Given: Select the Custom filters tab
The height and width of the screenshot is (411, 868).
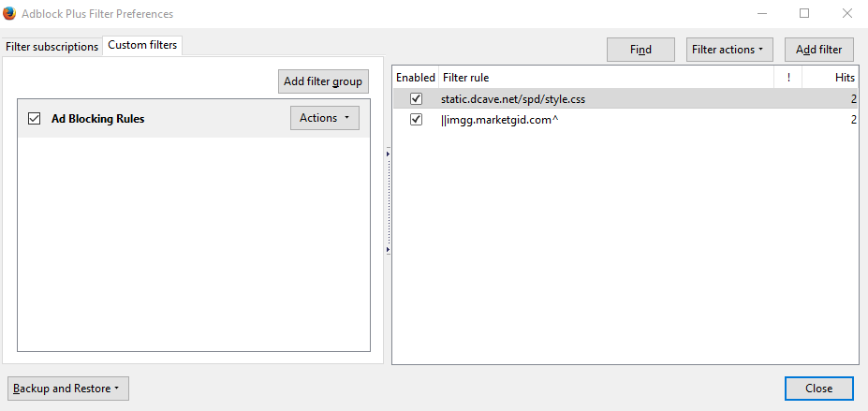Looking at the screenshot, I should click(142, 45).
